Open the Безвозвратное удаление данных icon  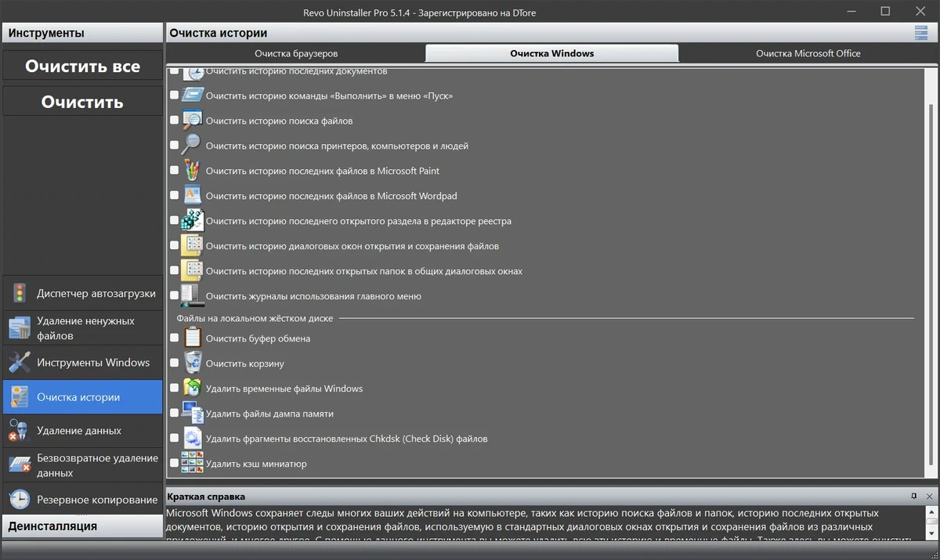pos(20,465)
